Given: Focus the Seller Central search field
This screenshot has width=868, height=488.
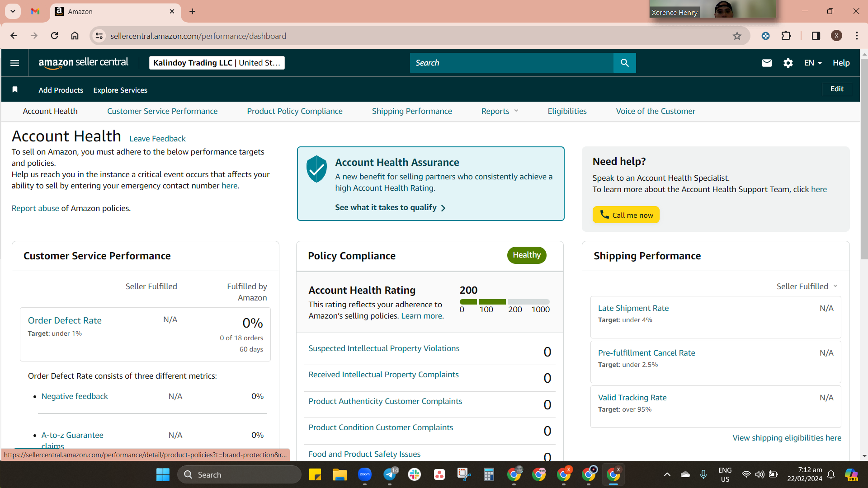Looking at the screenshot, I should click(512, 63).
